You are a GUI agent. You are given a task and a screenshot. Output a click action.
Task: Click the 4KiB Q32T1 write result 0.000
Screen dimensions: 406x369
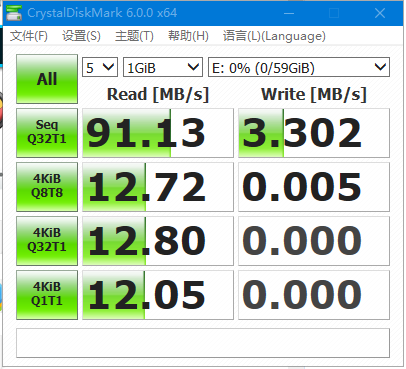point(314,241)
